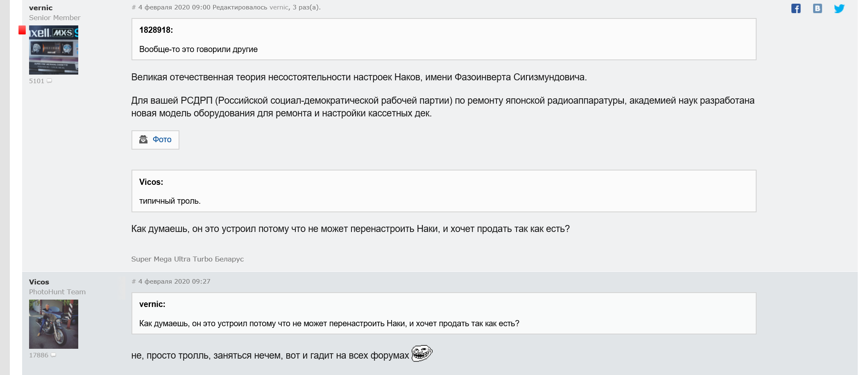Screen dimensions: 868x375
Task: Click the message count icon under Vicos's avatar
Action: point(53,355)
